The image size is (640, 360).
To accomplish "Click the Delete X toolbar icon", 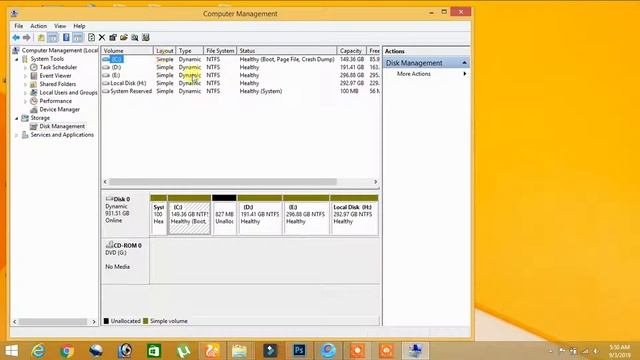I will tap(102, 38).
